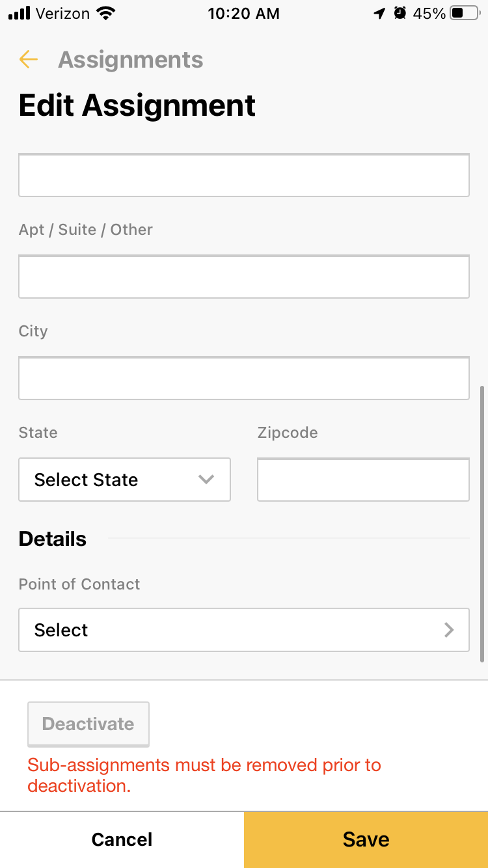Click the Deactivate button
This screenshot has height=868, width=488.
[x=88, y=724]
